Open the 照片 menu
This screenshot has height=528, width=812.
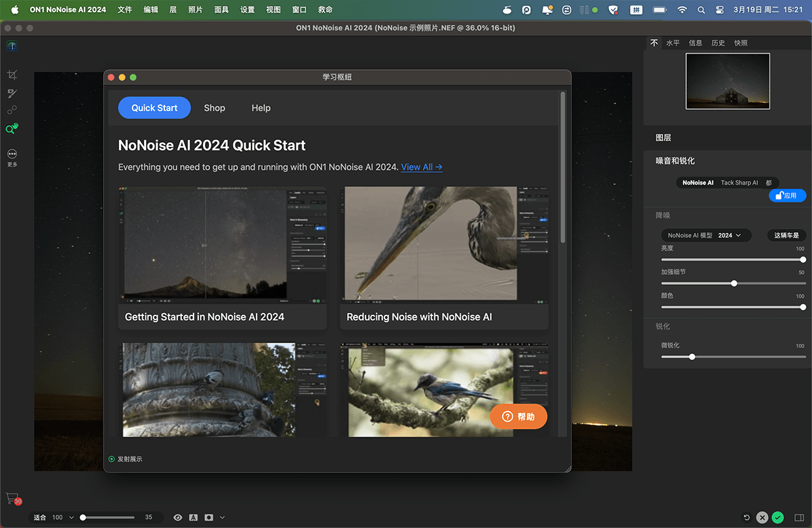pyautogui.click(x=195, y=9)
